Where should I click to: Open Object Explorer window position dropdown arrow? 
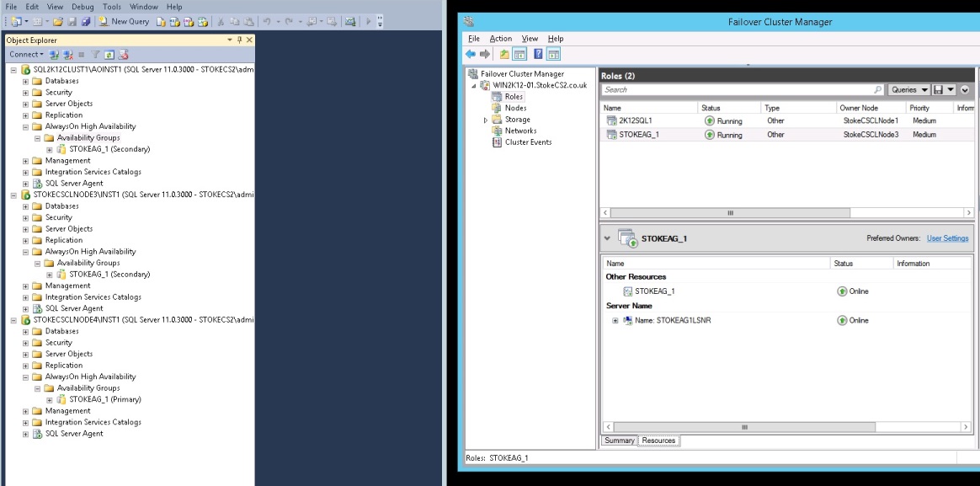click(x=229, y=40)
